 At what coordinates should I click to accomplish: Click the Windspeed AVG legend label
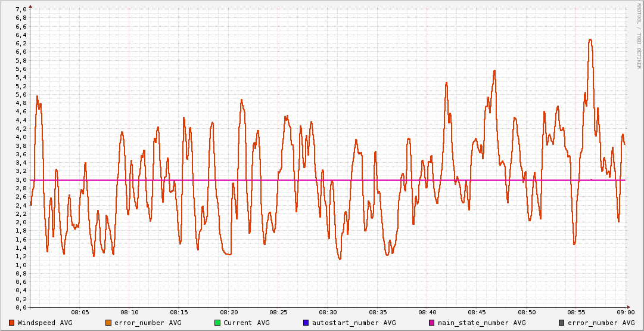[x=45, y=323]
